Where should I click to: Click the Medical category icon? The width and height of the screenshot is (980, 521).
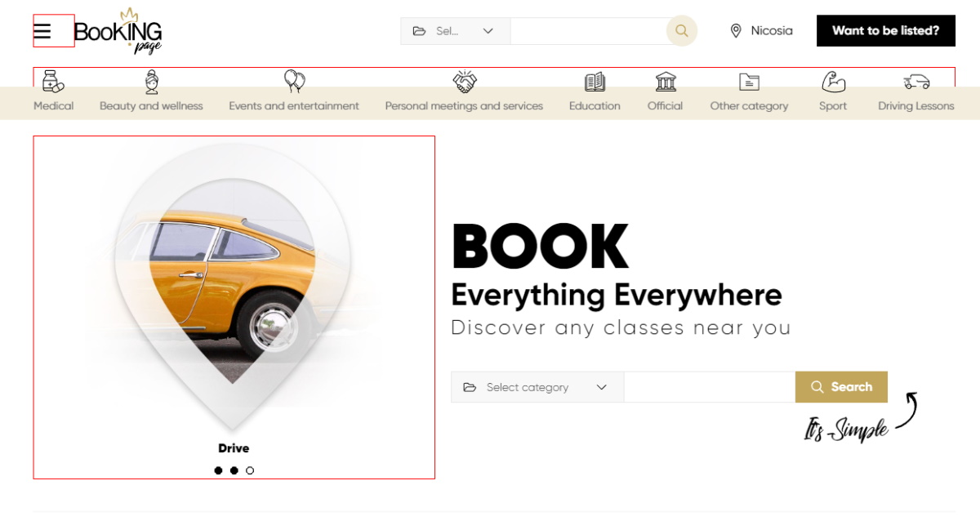point(53,82)
